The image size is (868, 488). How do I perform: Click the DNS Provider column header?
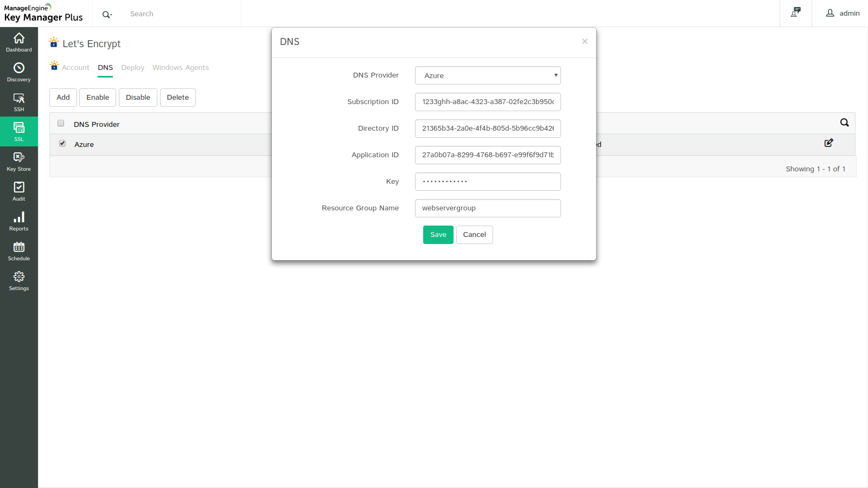(97, 124)
